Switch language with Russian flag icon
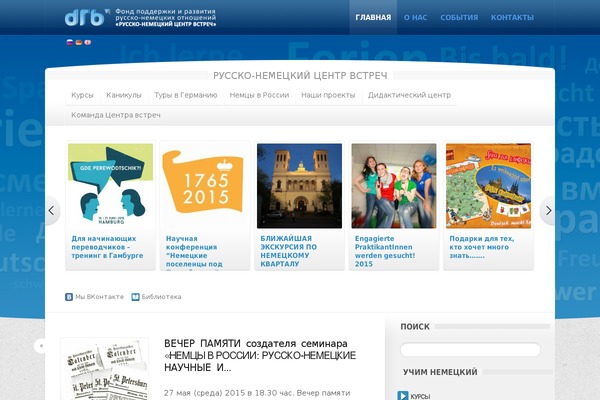600x400 pixels. pyautogui.click(x=70, y=42)
